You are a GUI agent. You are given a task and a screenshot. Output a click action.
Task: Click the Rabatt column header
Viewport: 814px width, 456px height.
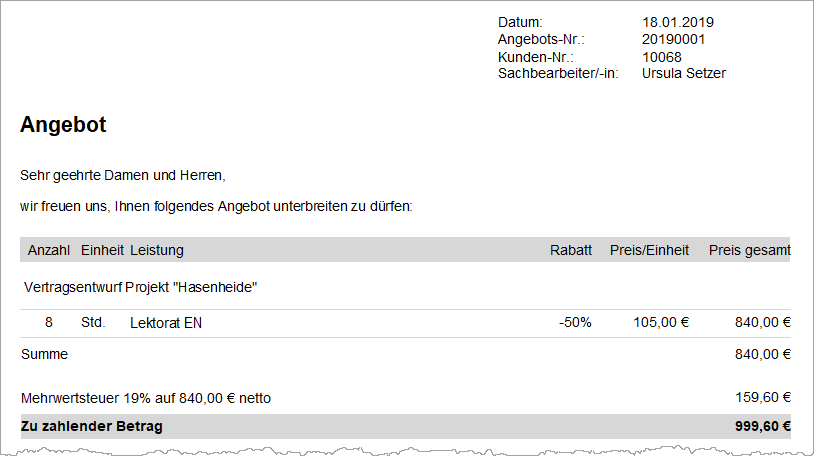(x=571, y=250)
